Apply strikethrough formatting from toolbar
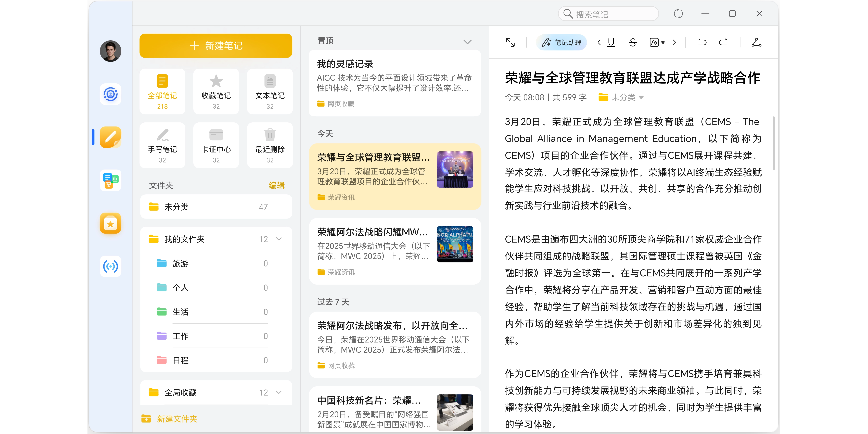Screen dimensions: 868x434 click(x=632, y=42)
